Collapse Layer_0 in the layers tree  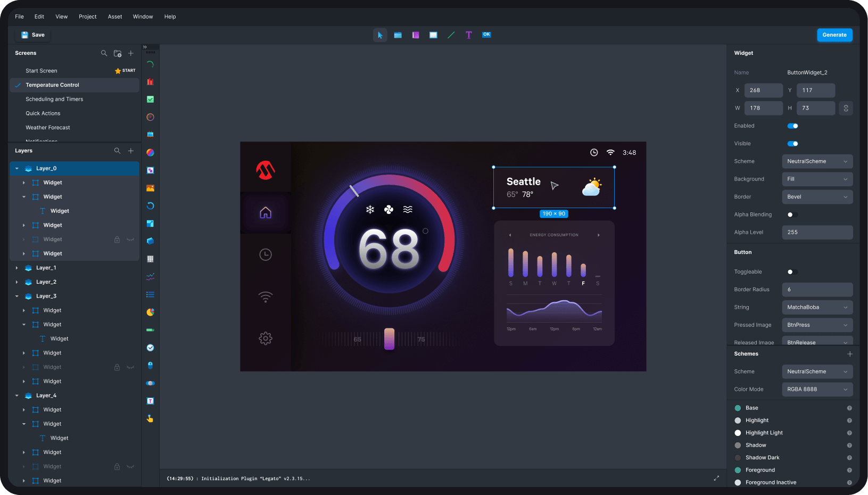[x=17, y=169]
